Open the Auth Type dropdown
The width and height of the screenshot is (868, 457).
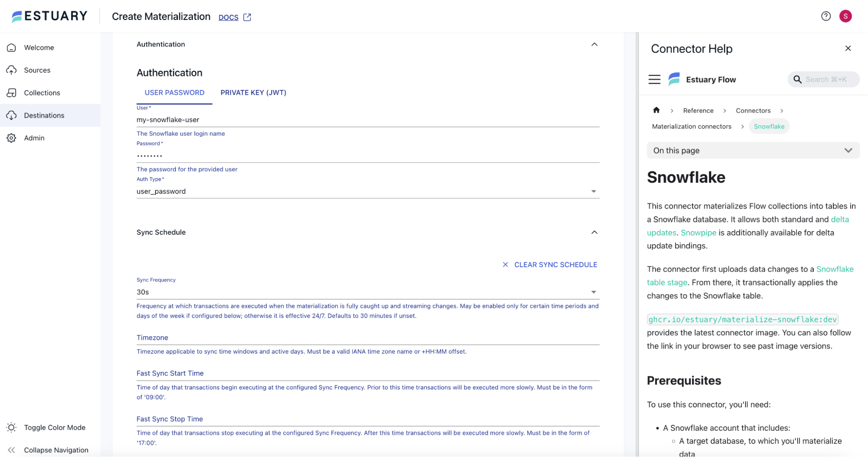368,192
